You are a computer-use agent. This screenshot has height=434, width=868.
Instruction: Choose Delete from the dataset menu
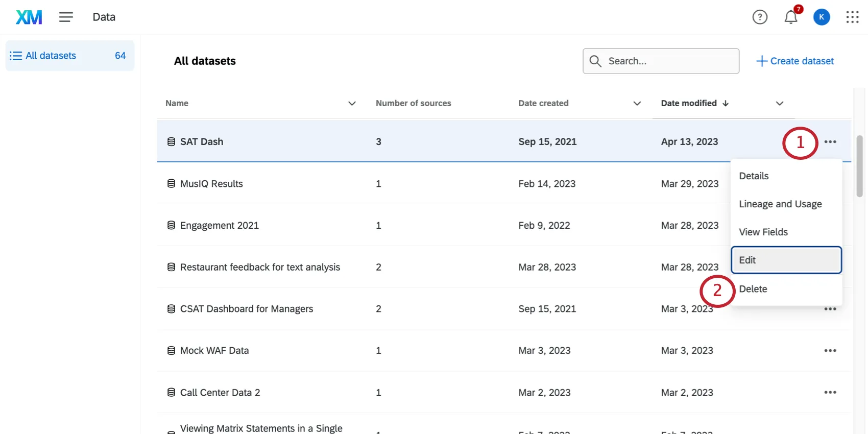tap(753, 289)
